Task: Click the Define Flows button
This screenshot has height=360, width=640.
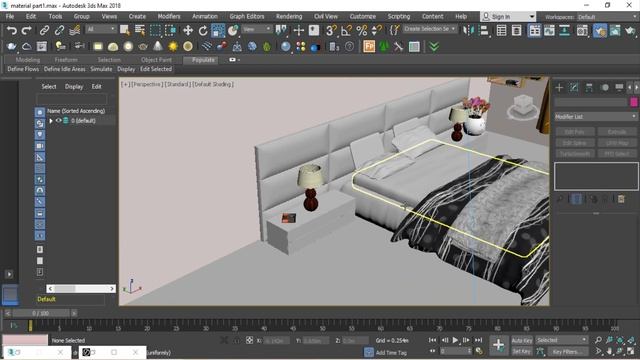Action: pyautogui.click(x=23, y=69)
